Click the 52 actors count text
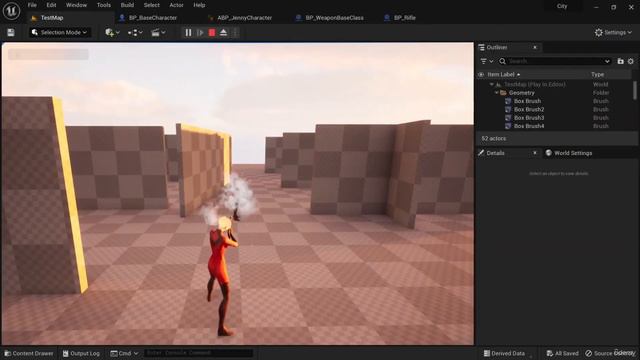This screenshot has width=640, height=360. (493, 139)
